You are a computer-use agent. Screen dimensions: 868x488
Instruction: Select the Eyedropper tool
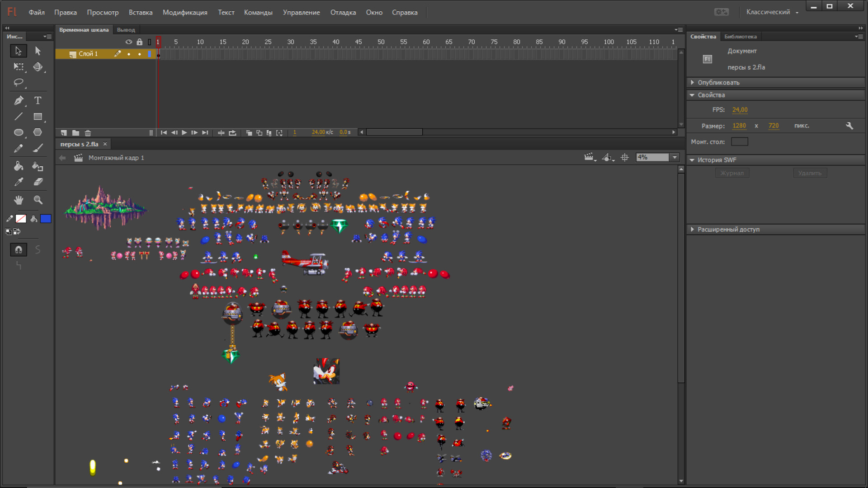pyautogui.click(x=19, y=182)
